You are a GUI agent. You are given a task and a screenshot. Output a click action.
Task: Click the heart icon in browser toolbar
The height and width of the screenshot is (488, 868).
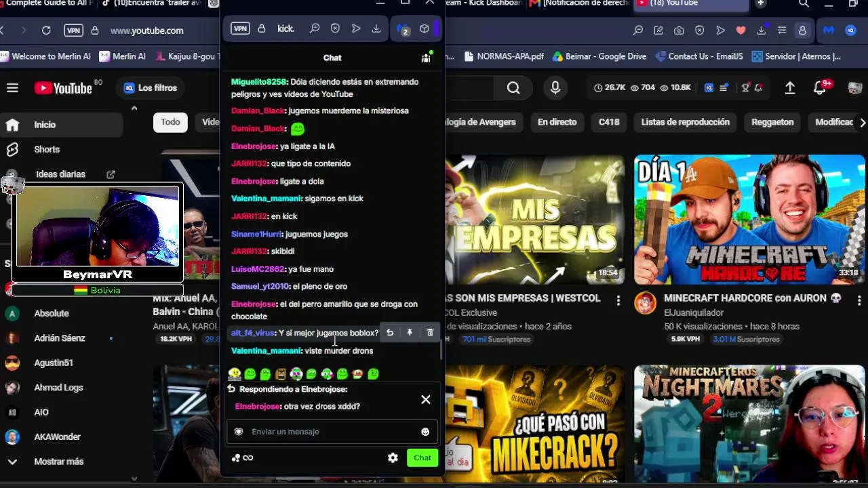pos(741,30)
